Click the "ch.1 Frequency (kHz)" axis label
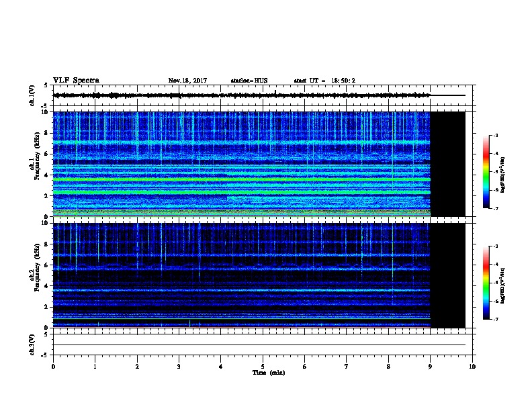The image size is (532, 411). [34, 156]
